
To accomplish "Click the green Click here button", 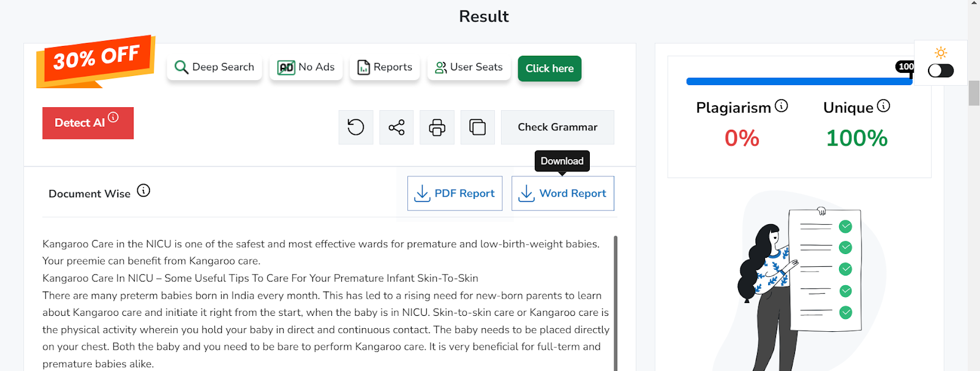I will [549, 69].
